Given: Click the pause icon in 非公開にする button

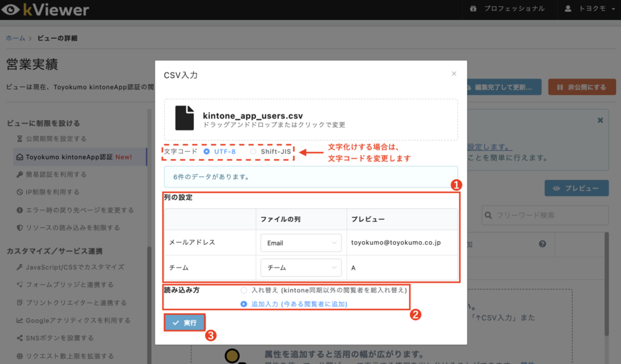Looking at the screenshot, I should click(x=560, y=87).
